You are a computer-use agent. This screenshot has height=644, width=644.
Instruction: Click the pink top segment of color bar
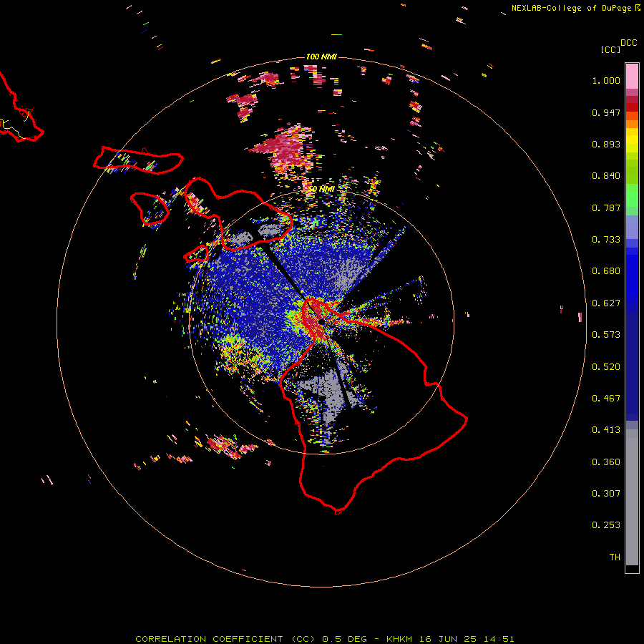[x=632, y=76]
